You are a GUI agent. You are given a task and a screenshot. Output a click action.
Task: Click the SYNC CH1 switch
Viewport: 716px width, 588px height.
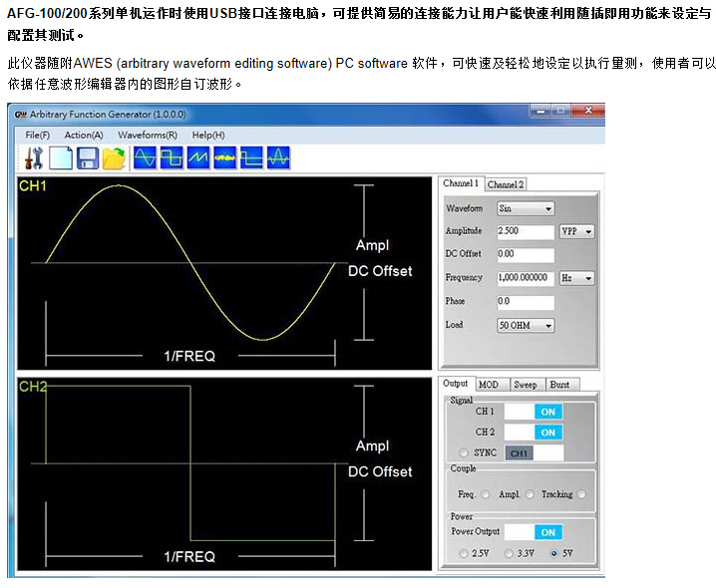(x=534, y=453)
